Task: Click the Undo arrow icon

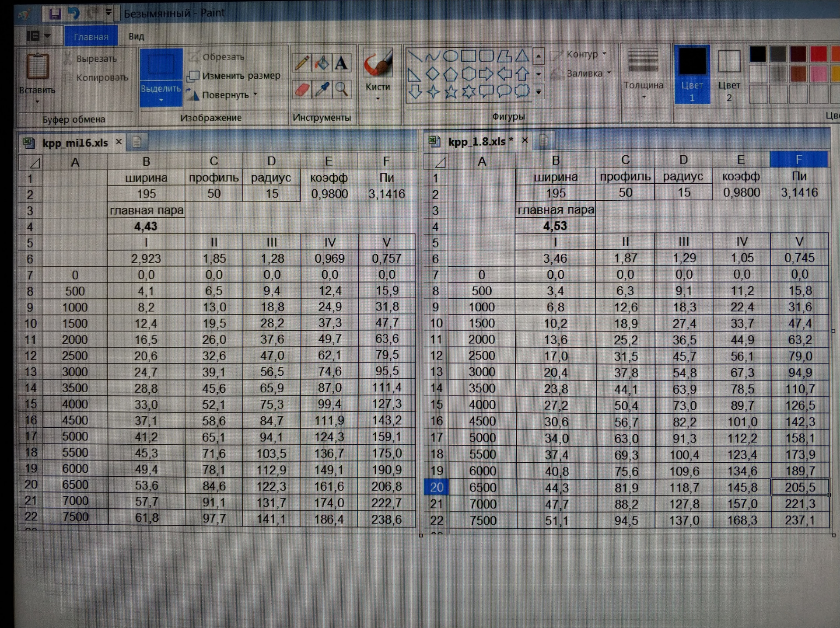Action: [x=74, y=14]
